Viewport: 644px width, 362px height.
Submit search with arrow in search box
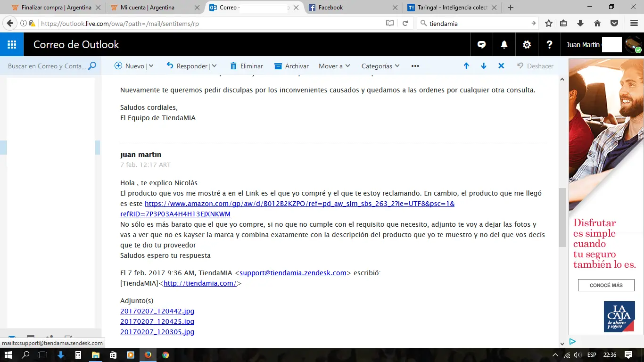click(x=534, y=23)
